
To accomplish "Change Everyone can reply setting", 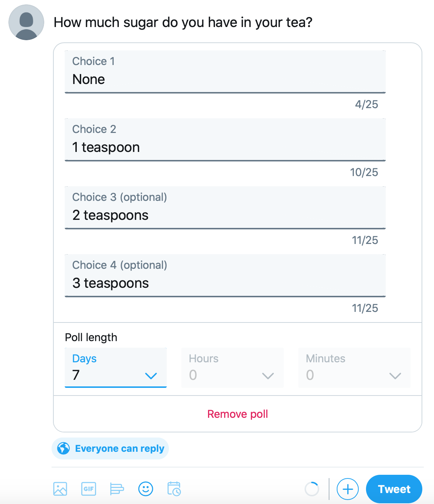I will pyautogui.click(x=110, y=448).
